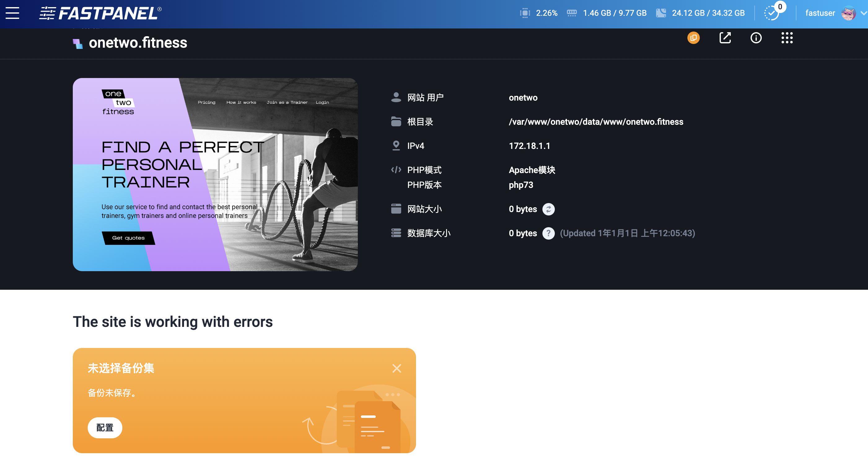
Task: Check the pending tasks badge showing 0
Action: 774,13
